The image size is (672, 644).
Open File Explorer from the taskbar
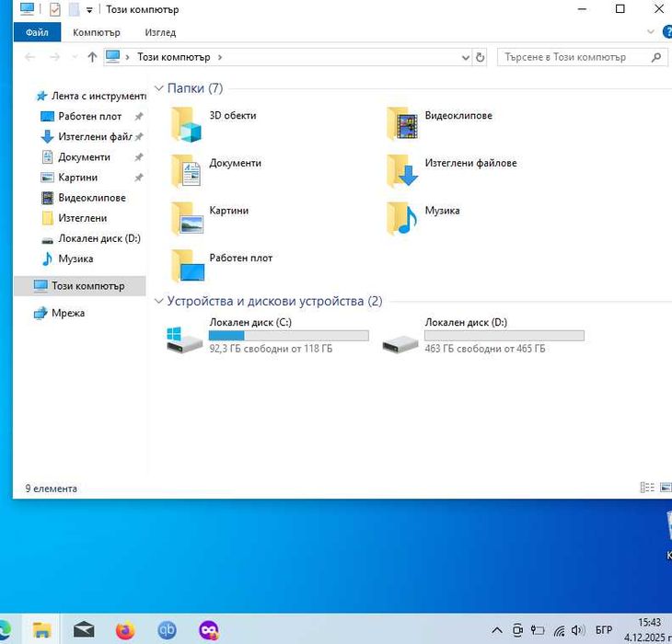coord(41,630)
